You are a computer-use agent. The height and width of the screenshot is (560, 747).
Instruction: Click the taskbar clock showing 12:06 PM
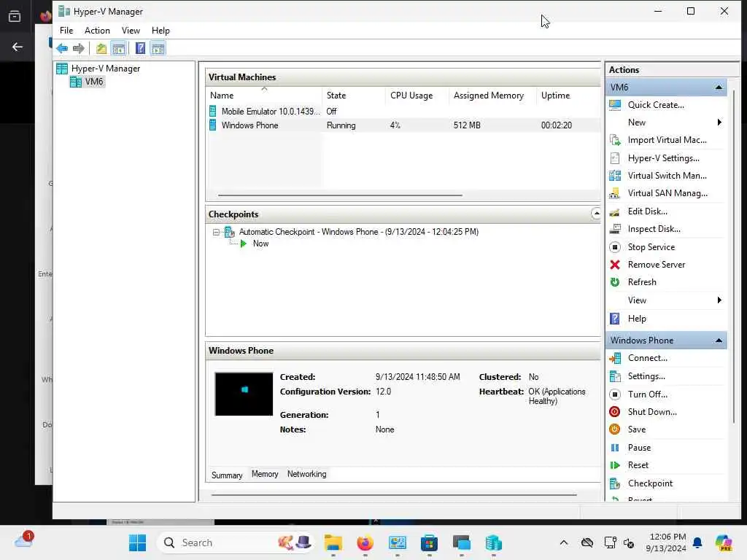pyautogui.click(x=666, y=542)
